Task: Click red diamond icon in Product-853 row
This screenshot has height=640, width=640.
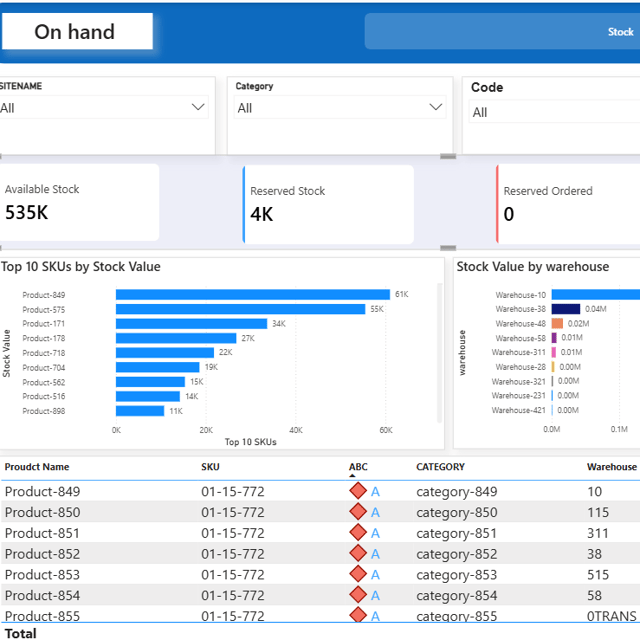Action: coord(358,574)
